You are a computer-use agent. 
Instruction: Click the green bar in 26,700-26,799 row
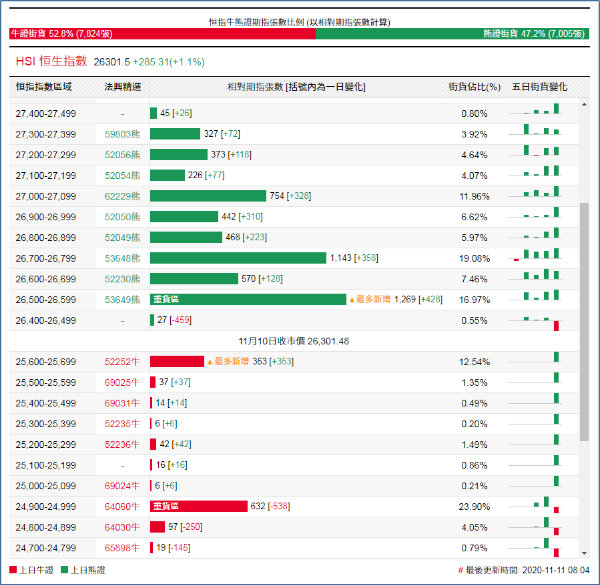pyautogui.click(x=238, y=258)
